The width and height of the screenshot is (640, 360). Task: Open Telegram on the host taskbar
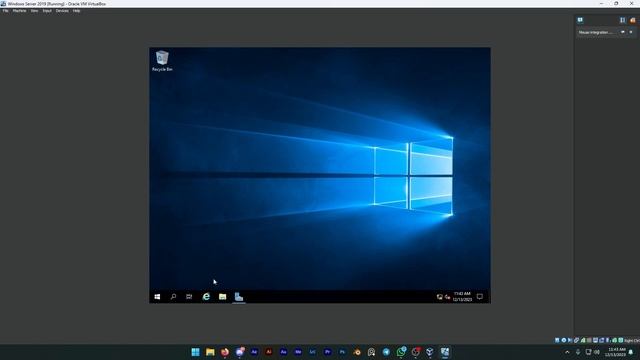[386, 352]
